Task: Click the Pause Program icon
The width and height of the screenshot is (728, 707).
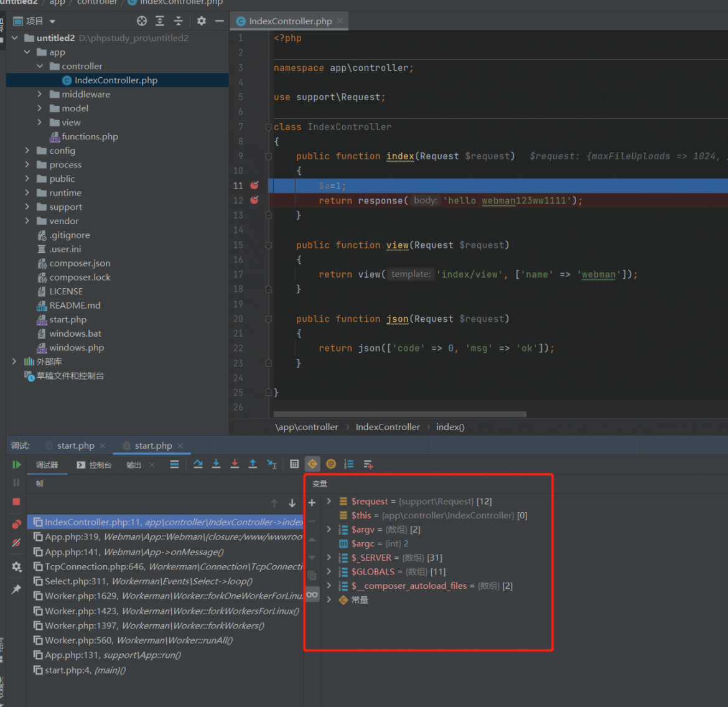Action: (16, 482)
